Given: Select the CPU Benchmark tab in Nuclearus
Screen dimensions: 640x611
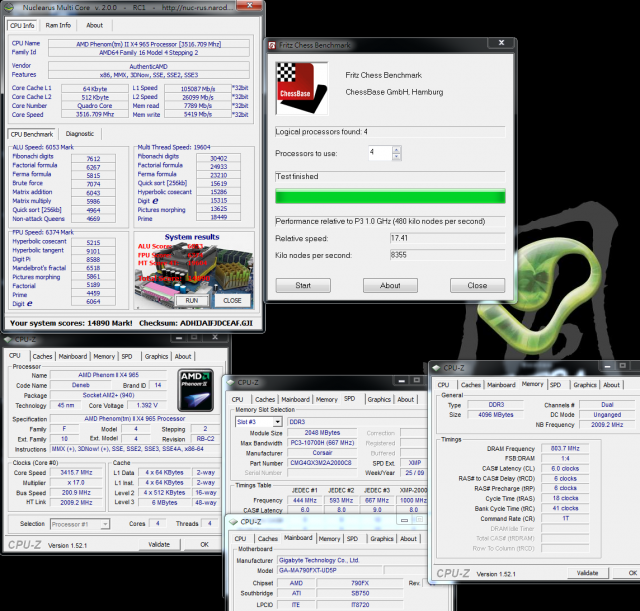Looking at the screenshot, I should point(32,134).
